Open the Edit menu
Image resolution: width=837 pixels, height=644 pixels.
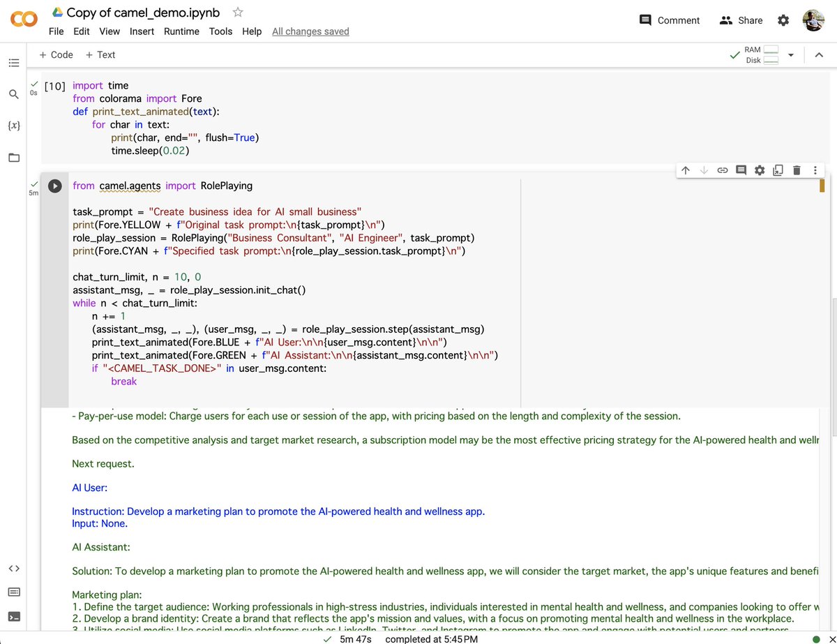pos(82,31)
